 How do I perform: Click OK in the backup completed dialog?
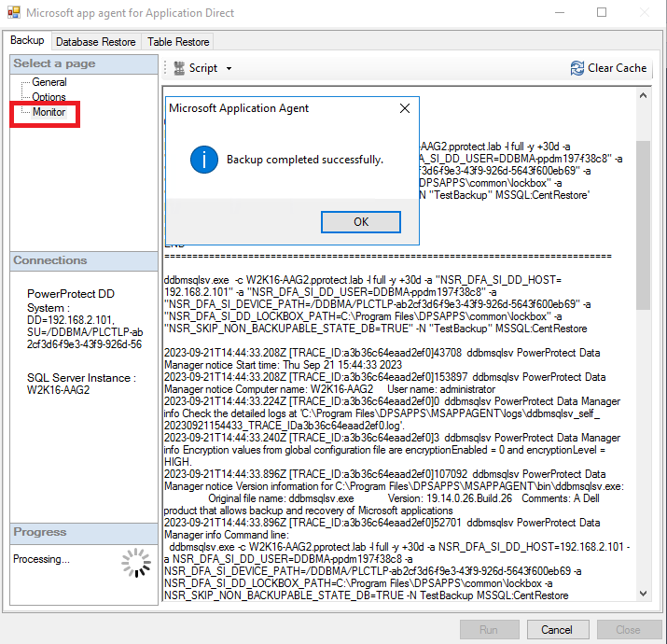[361, 222]
